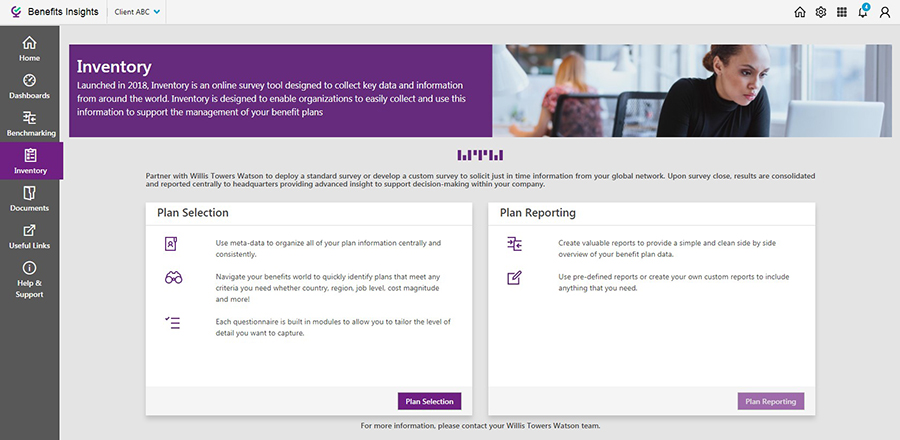
Task: Click the Benefits Insights logo icon
Action: click(16, 12)
